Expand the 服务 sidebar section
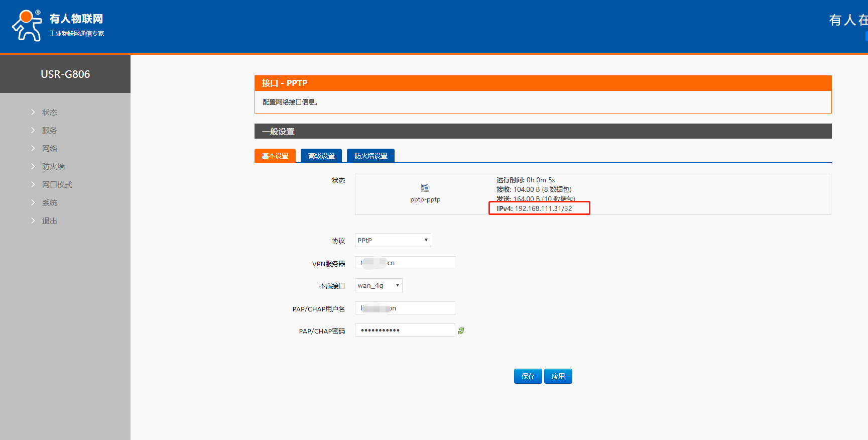 point(49,130)
